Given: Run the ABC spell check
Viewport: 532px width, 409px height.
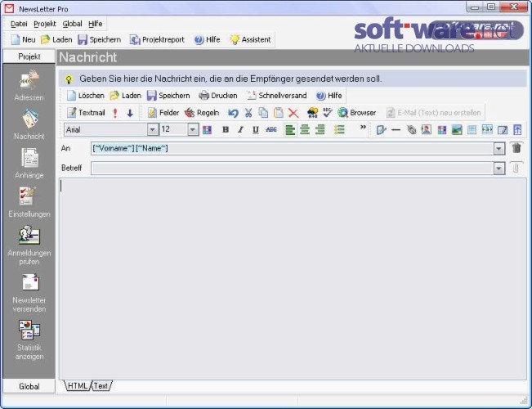Looking at the screenshot, I should coord(328,113).
